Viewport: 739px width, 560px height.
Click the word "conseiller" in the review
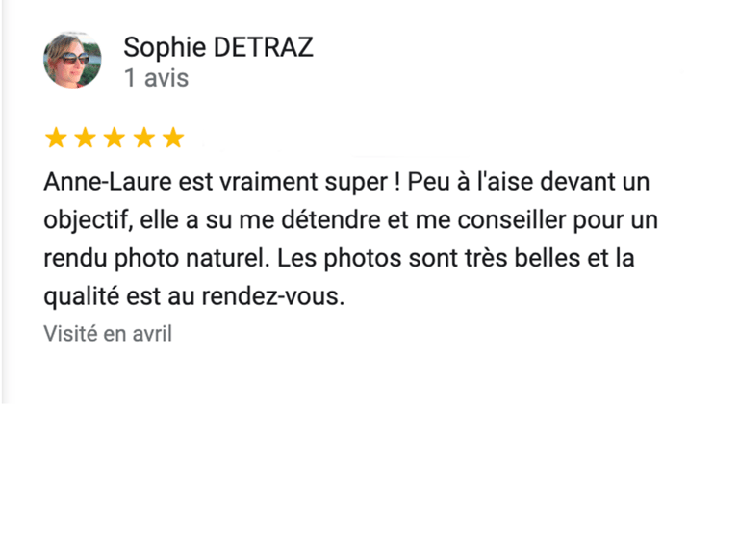click(x=511, y=220)
